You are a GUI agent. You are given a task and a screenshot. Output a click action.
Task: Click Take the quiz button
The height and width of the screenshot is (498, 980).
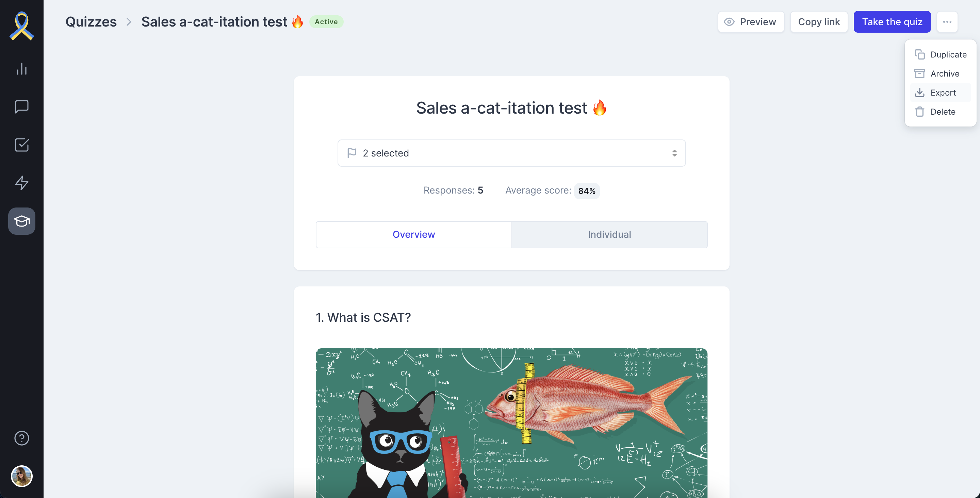tap(892, 21)
